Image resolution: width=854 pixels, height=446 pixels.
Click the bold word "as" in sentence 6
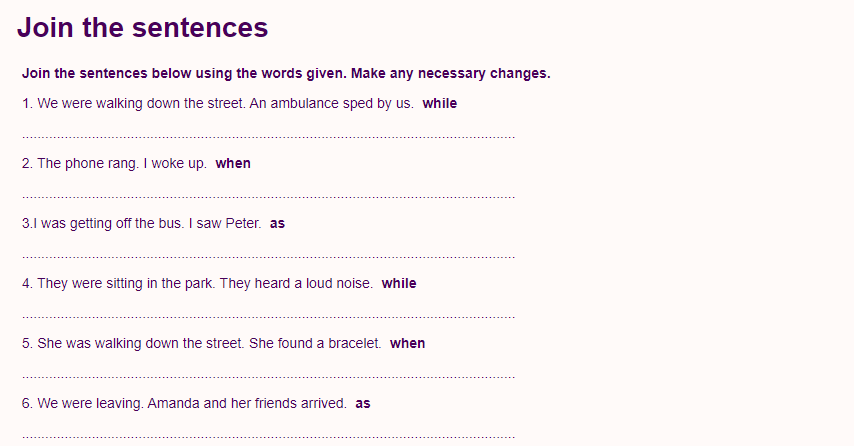[363, 403]
